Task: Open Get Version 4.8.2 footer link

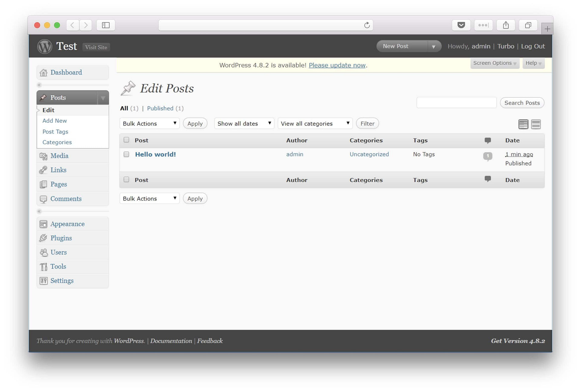Action: pyautogui.click(x=518, y=341)
